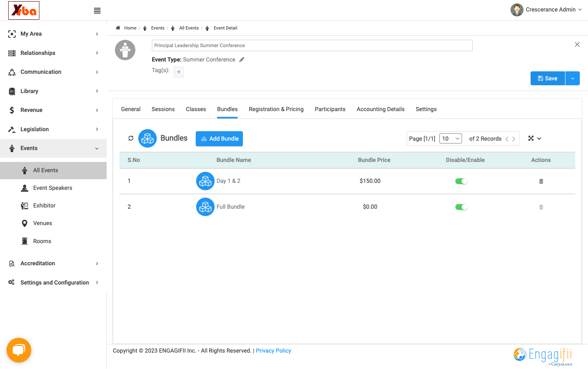Click the event name input field
This screenshot has height=369, width=588.
312,46
